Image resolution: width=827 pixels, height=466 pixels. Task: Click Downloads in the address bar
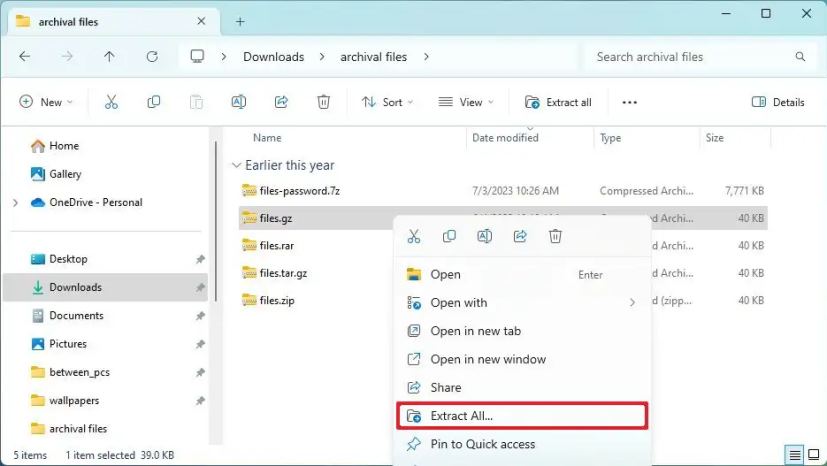click(x=274, y=56)
